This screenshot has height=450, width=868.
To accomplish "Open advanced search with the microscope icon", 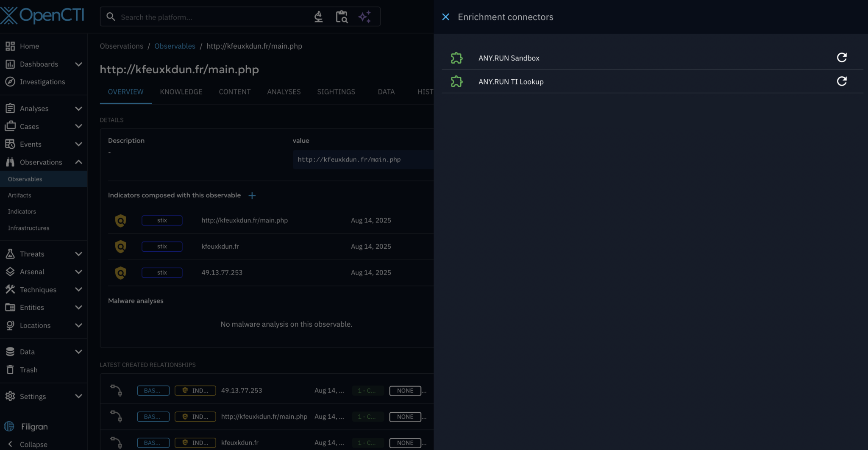I will click(319, 17).
